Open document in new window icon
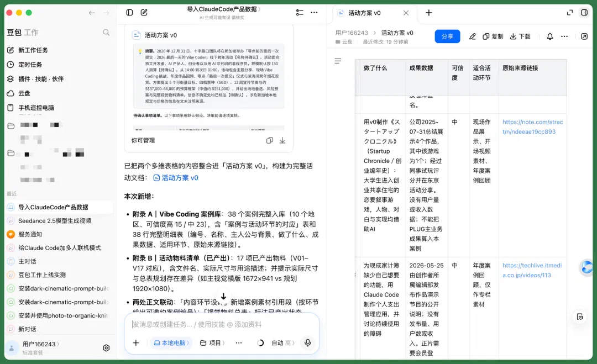This screenshot has width=597, height=364. click(584, 36)
